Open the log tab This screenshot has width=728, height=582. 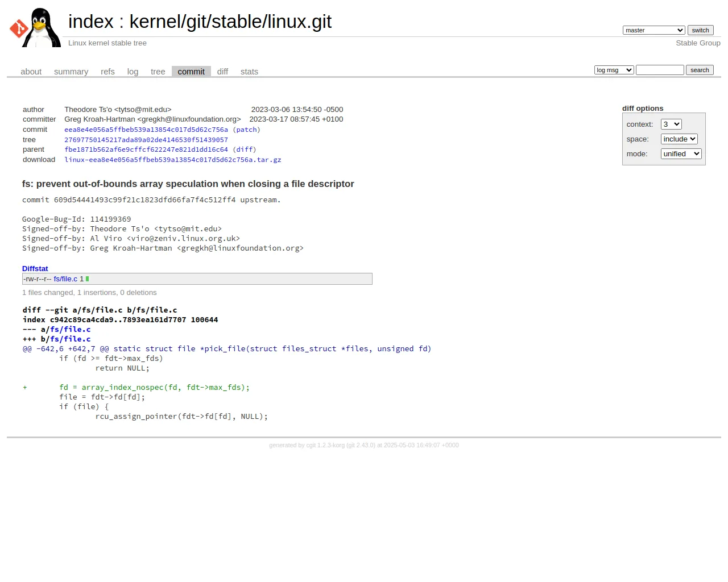tap(133, 72)
